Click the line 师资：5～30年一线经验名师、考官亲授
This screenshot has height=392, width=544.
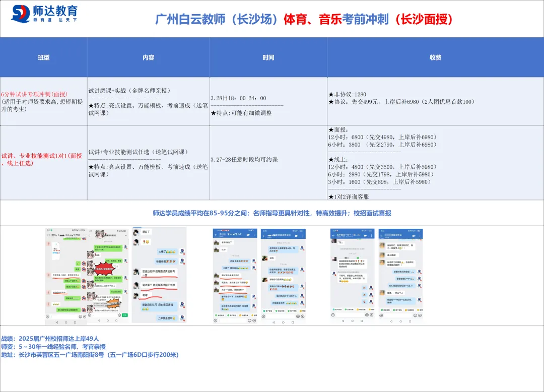pyautogui.click(x=53, y=347)
